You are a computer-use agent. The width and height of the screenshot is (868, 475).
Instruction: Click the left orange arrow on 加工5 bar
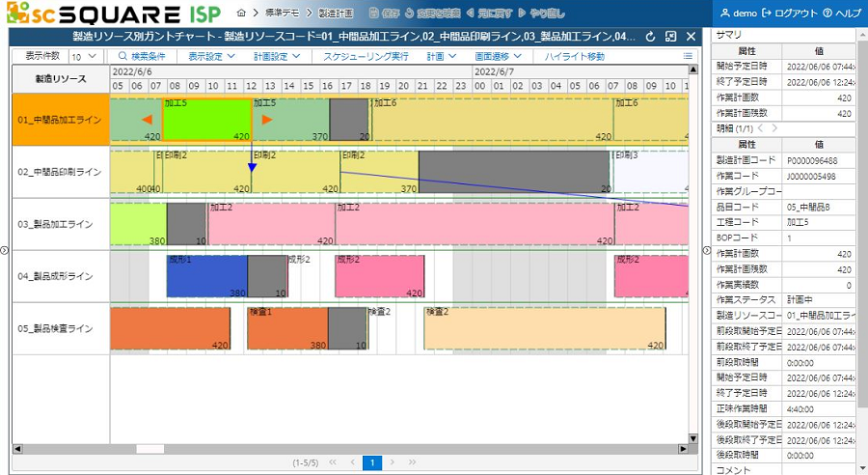point(147,120)
